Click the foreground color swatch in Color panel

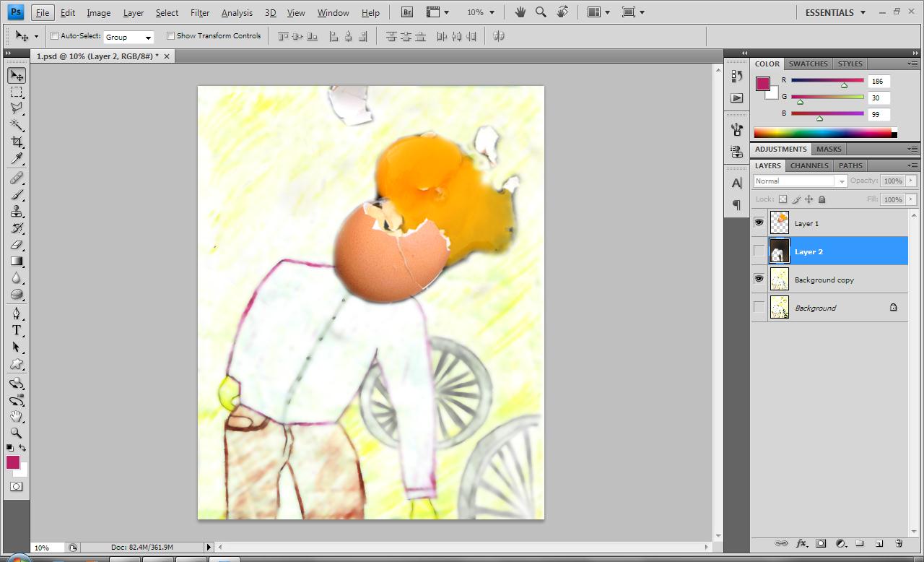(x=762, y=84)
